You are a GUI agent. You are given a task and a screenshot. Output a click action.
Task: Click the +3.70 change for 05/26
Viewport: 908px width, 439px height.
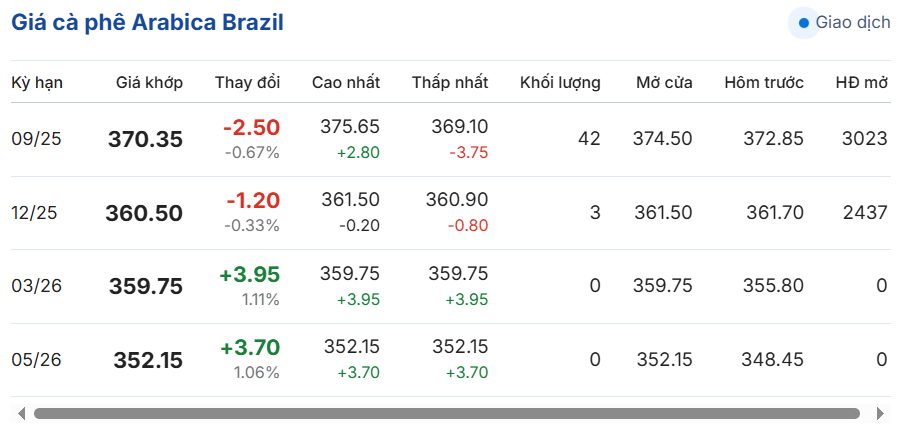250,347
